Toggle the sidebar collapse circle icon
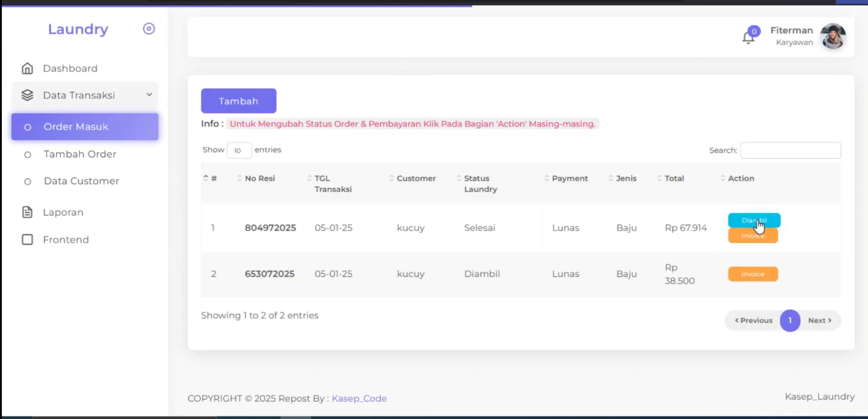The width and height of the screenshot is (868, 419). (x=149, y=29)
